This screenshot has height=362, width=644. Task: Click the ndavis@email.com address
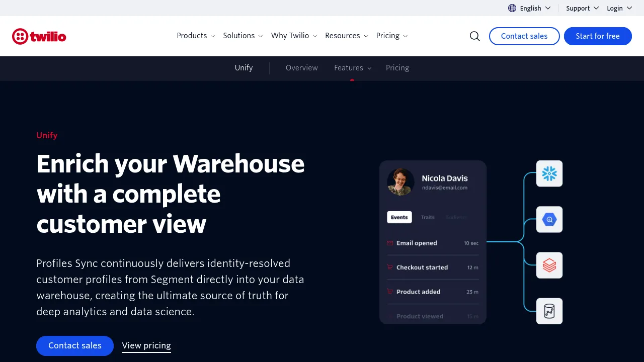445,188
